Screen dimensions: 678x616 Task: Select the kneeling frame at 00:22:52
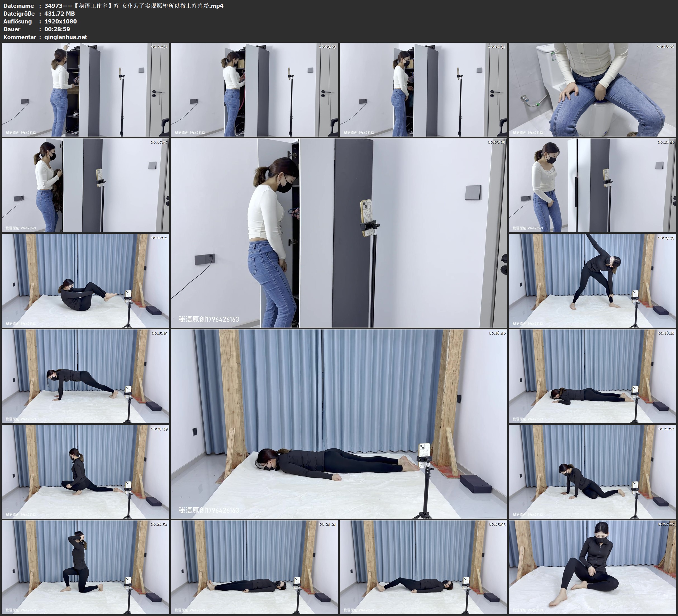(x=85, y=567)
